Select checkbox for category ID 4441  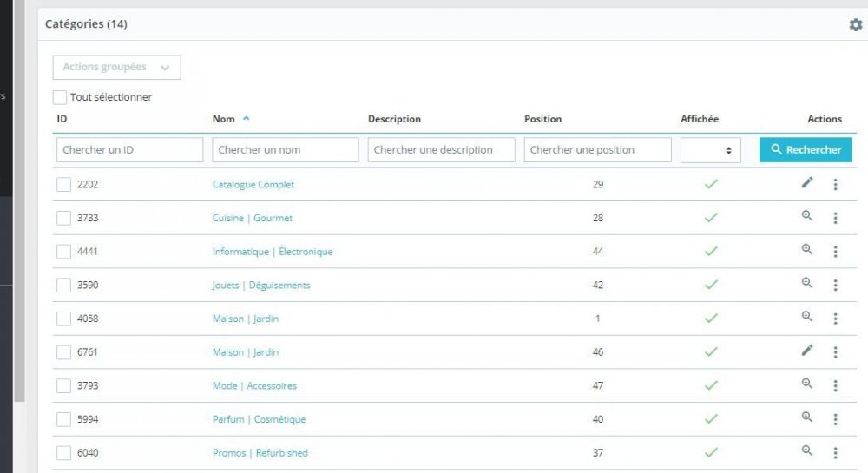click(x=63, y=252)
